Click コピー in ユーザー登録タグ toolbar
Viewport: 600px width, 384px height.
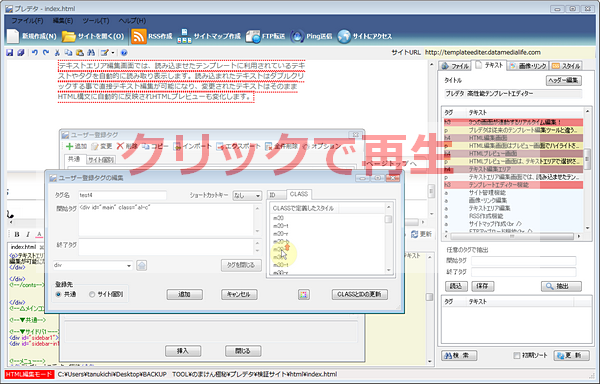click(155, 146)
